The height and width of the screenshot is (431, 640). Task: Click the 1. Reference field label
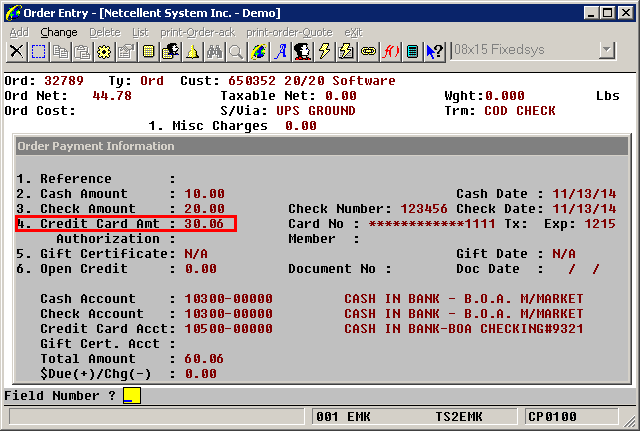[64, 179]
